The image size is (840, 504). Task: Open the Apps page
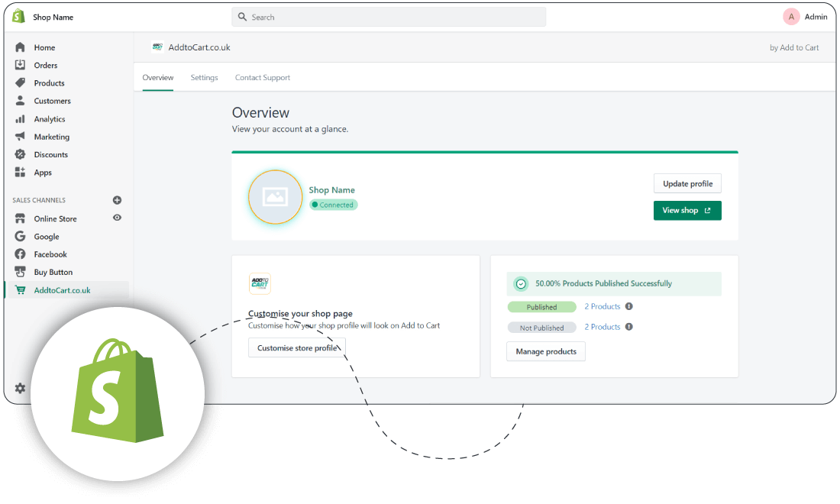pos(43,173)
